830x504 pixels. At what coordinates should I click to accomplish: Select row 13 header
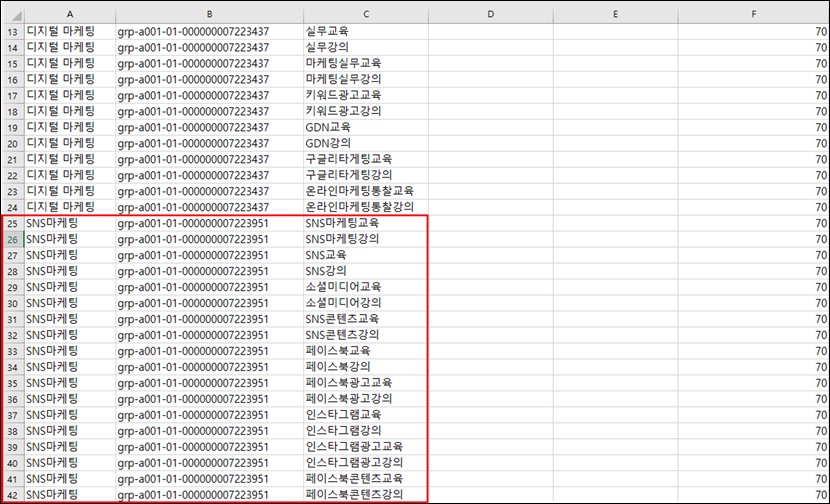13,31
